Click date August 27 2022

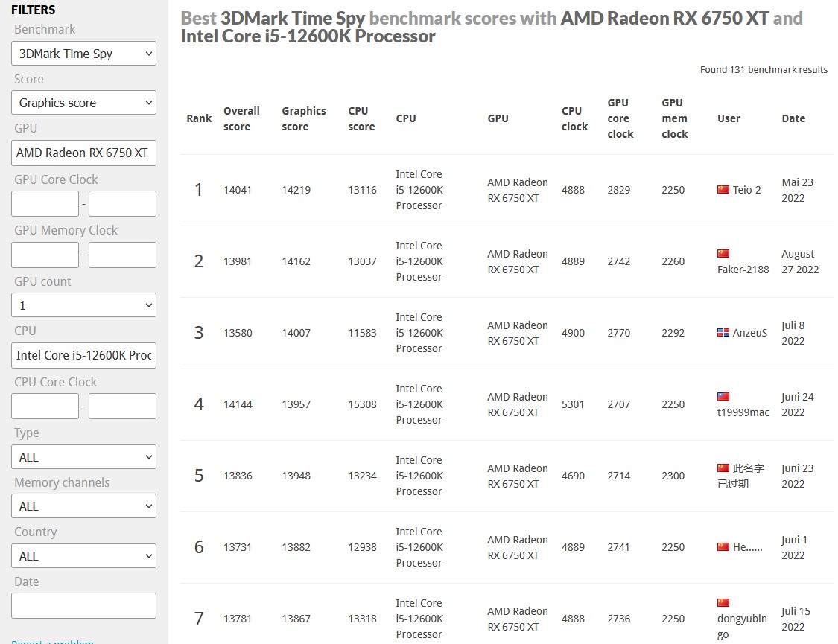pyautogui.click(x=800, y=261)
